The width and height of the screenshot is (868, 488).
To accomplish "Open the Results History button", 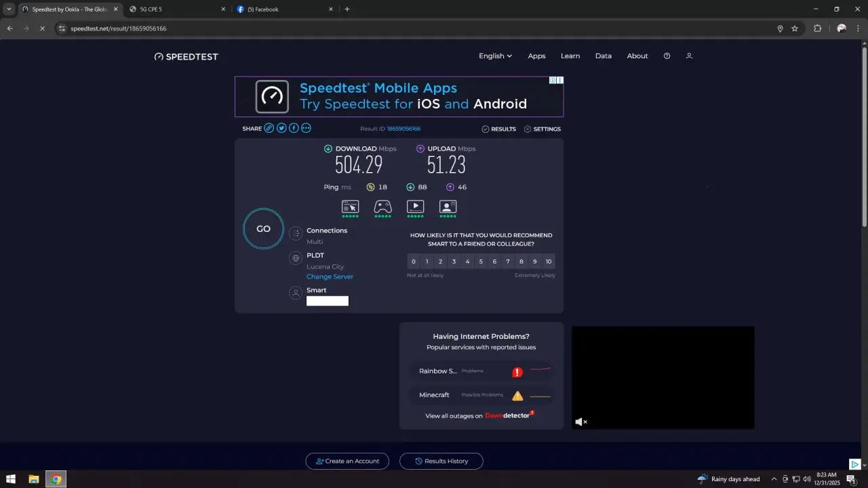I will click(441, 461).
